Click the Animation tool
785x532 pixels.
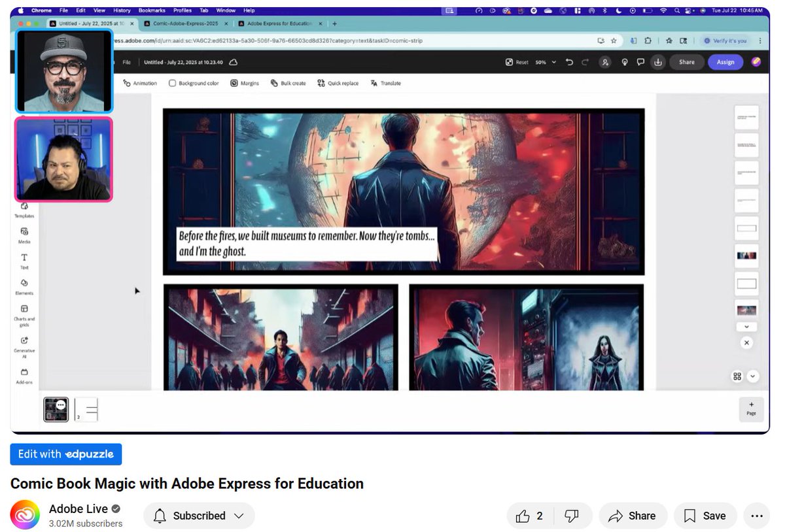[140, 83]
